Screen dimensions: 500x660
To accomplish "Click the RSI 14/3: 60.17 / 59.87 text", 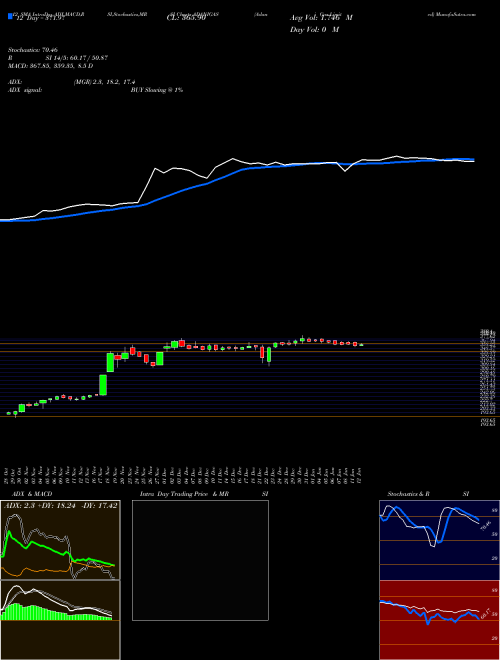I will 58,58.
